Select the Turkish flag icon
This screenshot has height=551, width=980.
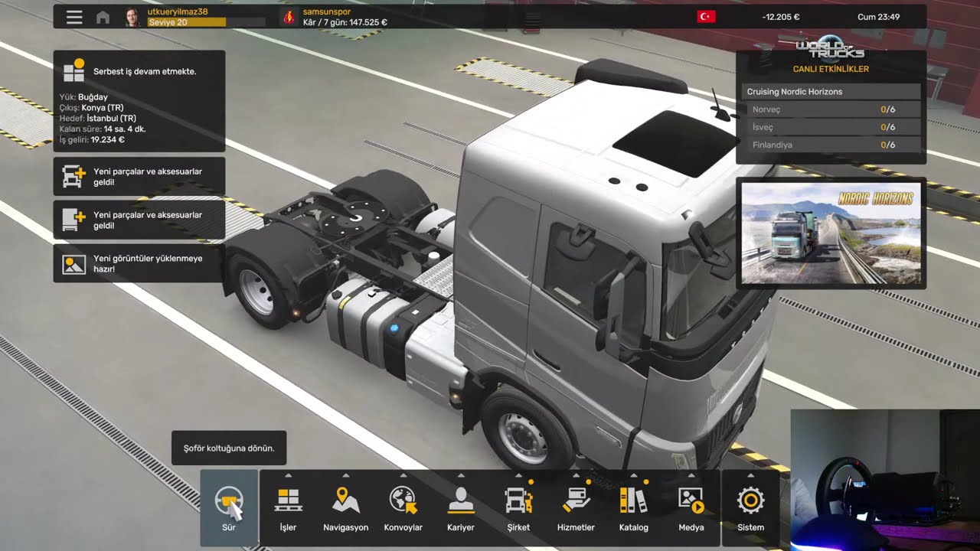[706, 16]
